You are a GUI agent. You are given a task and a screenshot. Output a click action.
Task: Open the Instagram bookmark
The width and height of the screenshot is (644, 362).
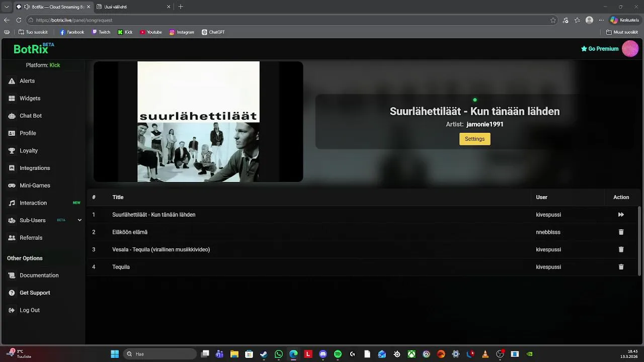[x=182, y=32]
